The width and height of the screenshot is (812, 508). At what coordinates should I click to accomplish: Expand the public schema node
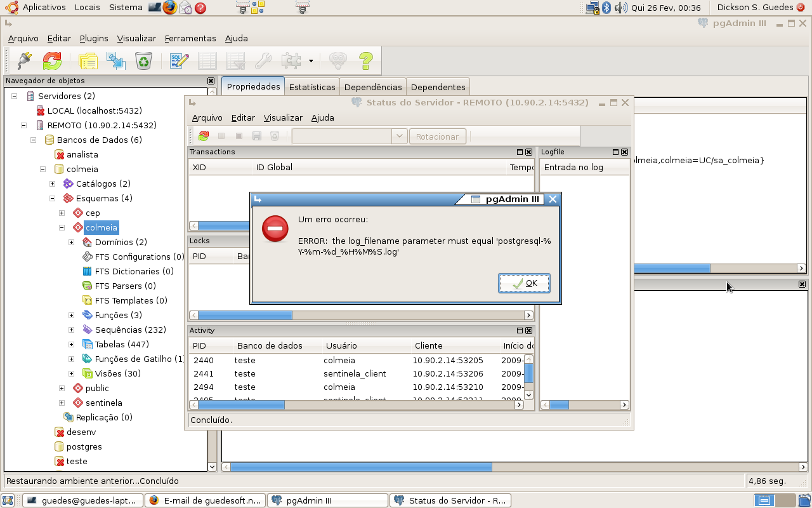[62, 388]
